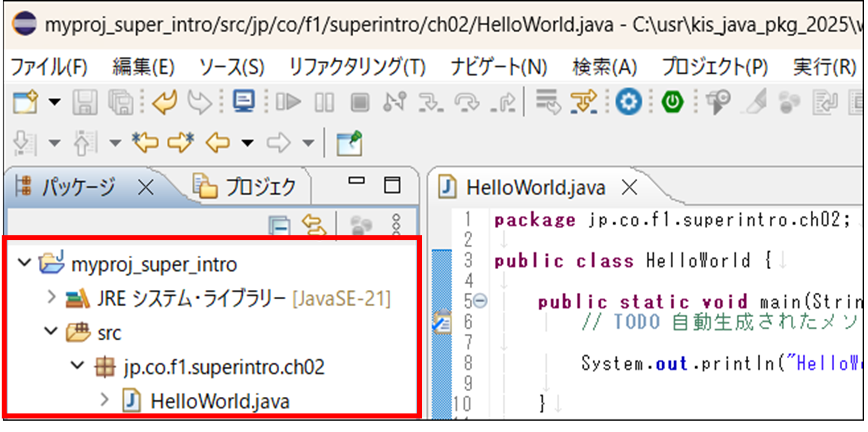Open the ファイル(F) menu
868x432 pixels.
(49, 67)
